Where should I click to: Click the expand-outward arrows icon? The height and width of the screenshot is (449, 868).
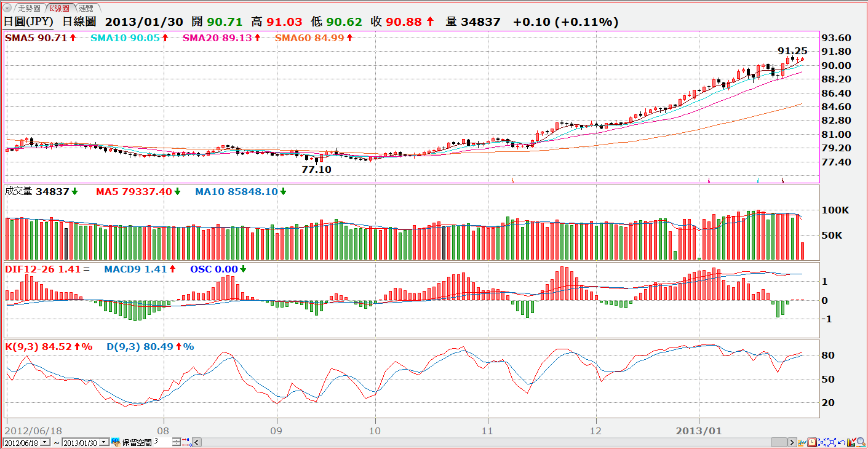point(832,442)
